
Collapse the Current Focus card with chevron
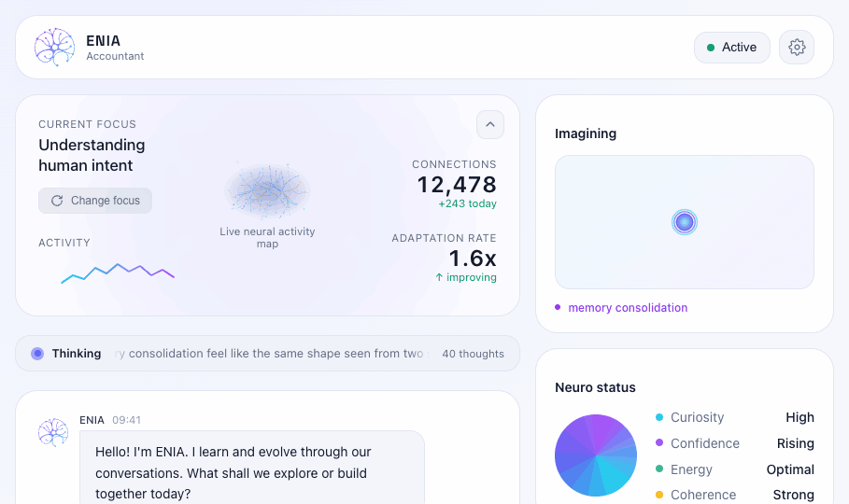[490, 124]
